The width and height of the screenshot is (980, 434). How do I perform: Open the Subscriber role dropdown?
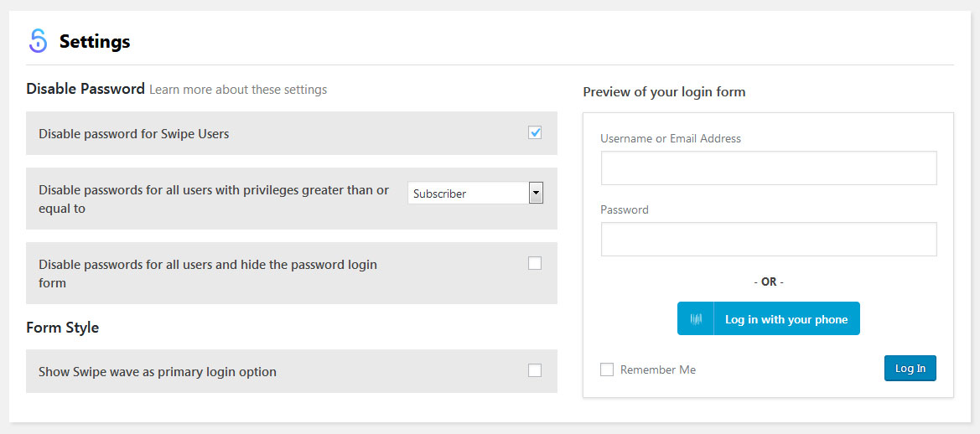tap(475, 193)
